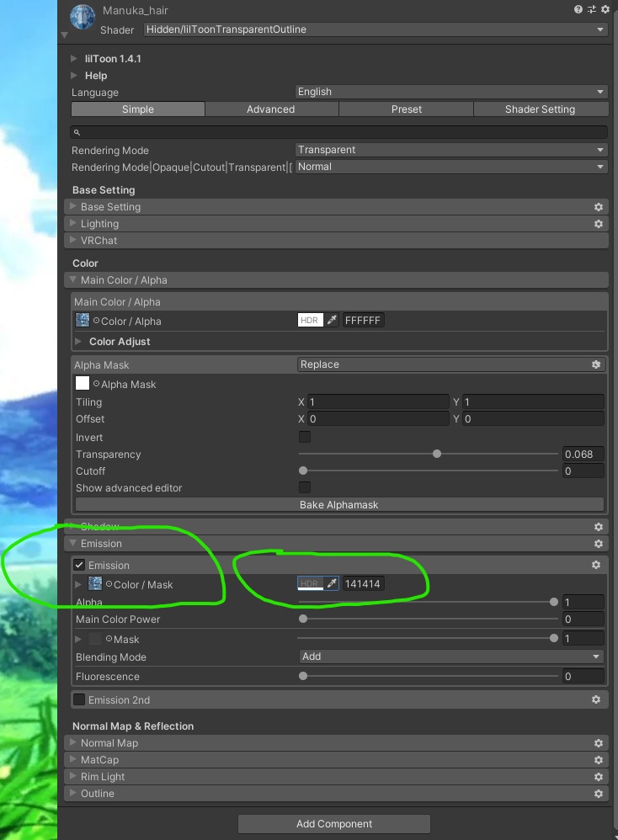This screenshot has width=618, height=840.
Task: Adjust the Transparency slider handle
Action: pos(437,454)
